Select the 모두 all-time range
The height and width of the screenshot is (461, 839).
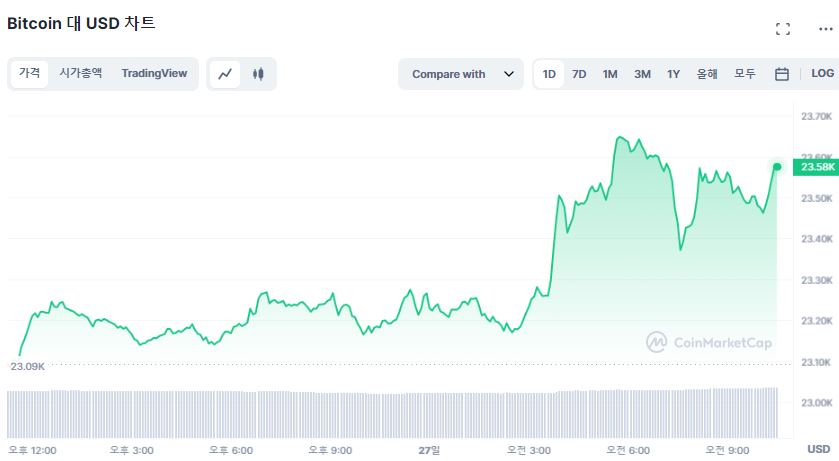745,74
